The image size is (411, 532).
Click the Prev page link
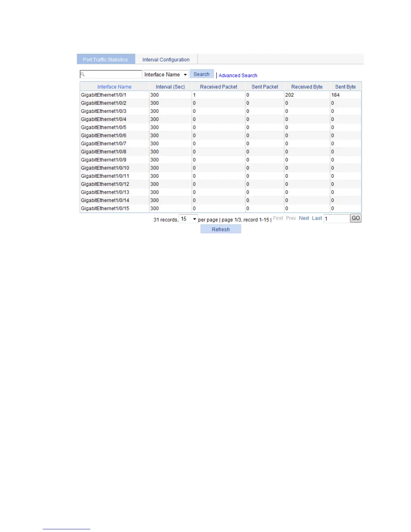(x=291, y=218)
